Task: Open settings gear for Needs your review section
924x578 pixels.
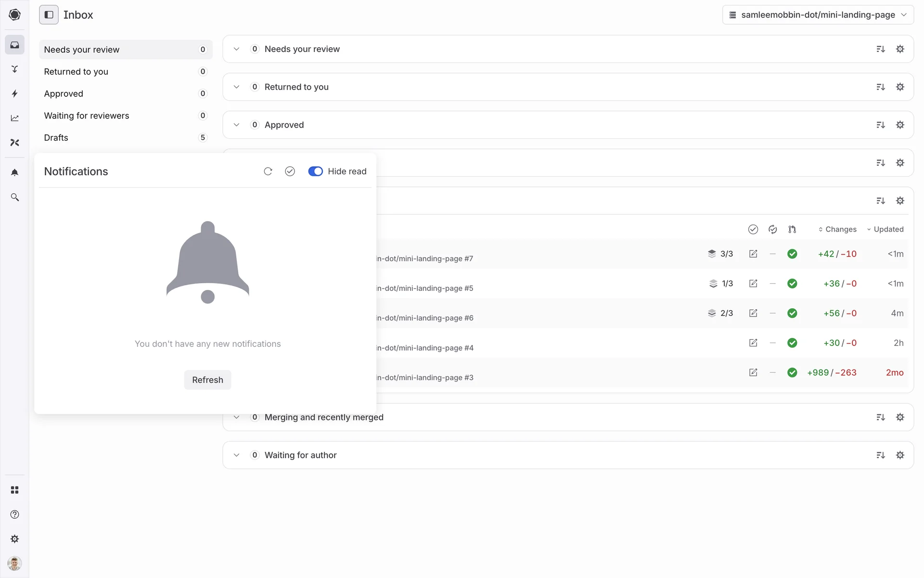Action: point(900,49)
